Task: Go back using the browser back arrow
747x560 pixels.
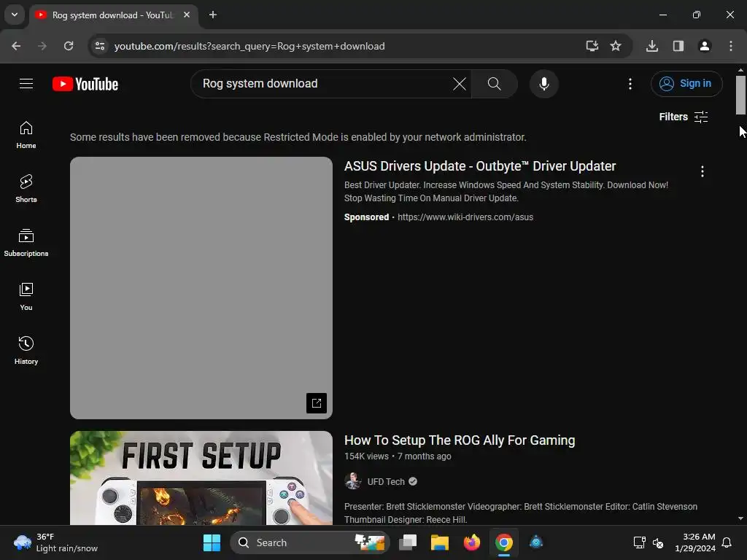Action: (x=16, y=46)
